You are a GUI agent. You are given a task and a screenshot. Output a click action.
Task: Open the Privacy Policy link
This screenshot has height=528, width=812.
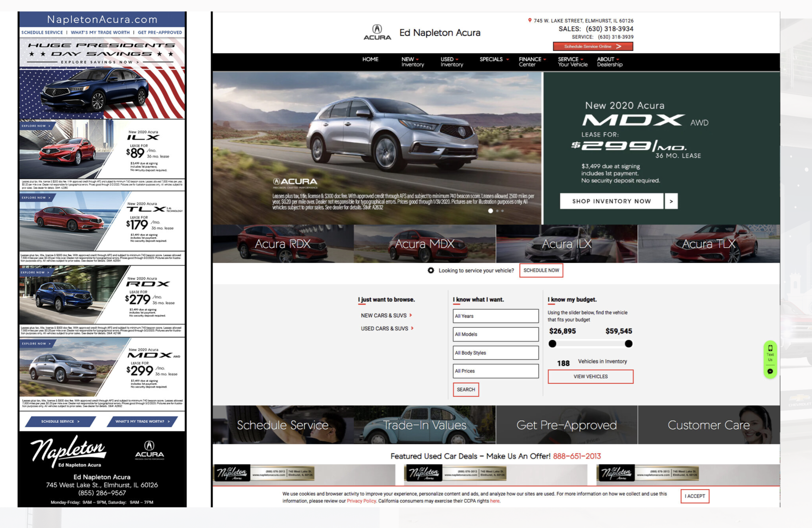point(361,501)
